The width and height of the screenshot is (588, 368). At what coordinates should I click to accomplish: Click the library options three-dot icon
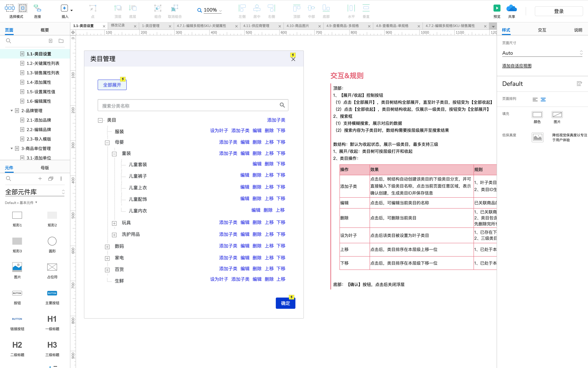61,179
